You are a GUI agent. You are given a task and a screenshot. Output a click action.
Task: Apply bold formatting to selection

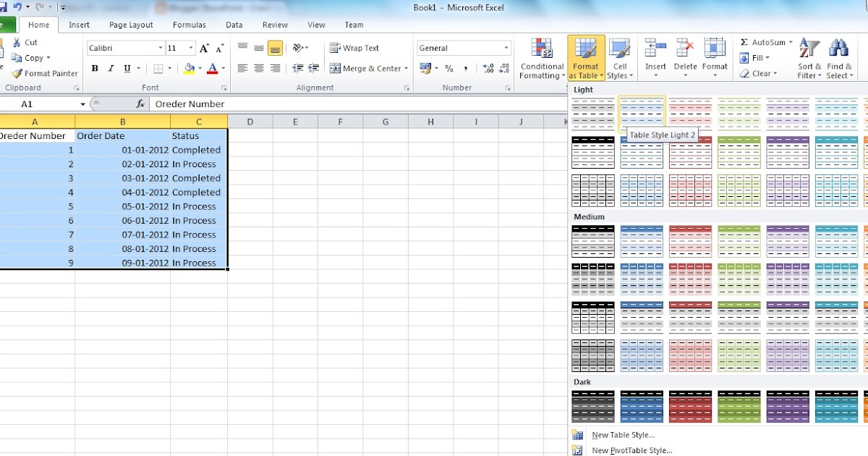tap(94, 68)
